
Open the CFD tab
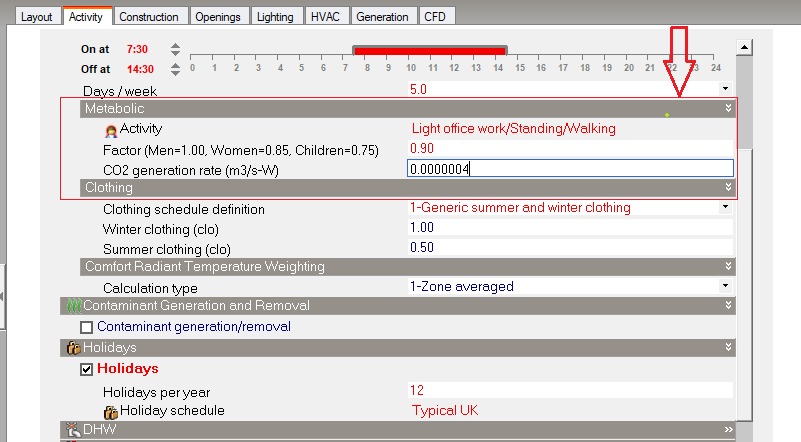[435, 16]
